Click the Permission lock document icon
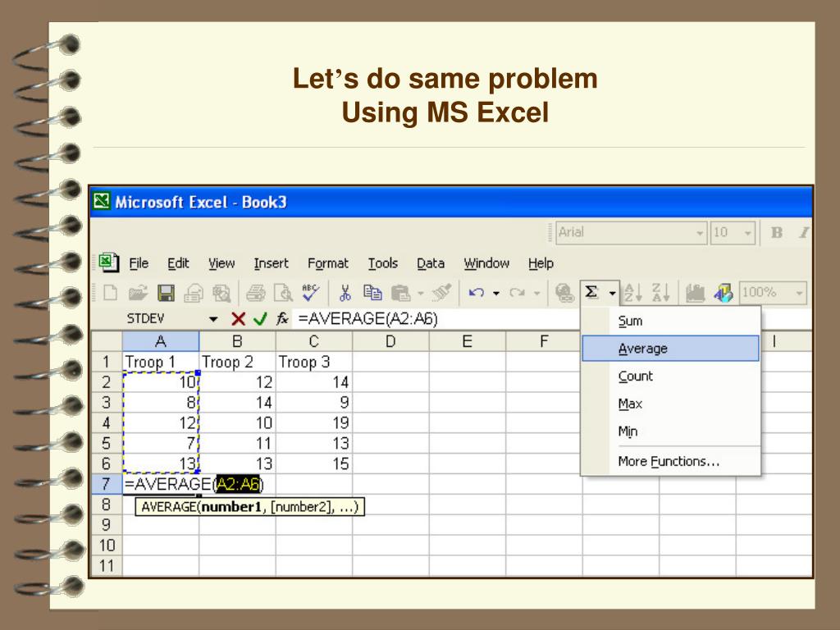This screenshot has height=630, width=840. point(194,293)
